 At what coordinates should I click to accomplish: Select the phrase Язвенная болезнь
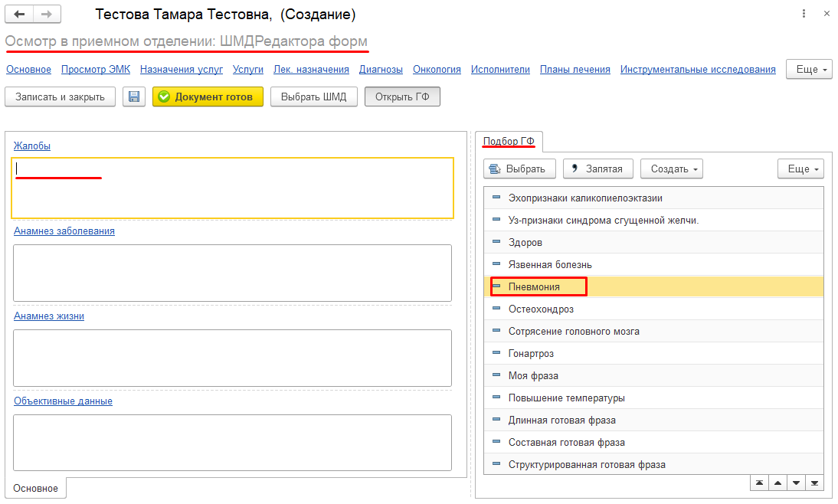[x=653, y=264]
